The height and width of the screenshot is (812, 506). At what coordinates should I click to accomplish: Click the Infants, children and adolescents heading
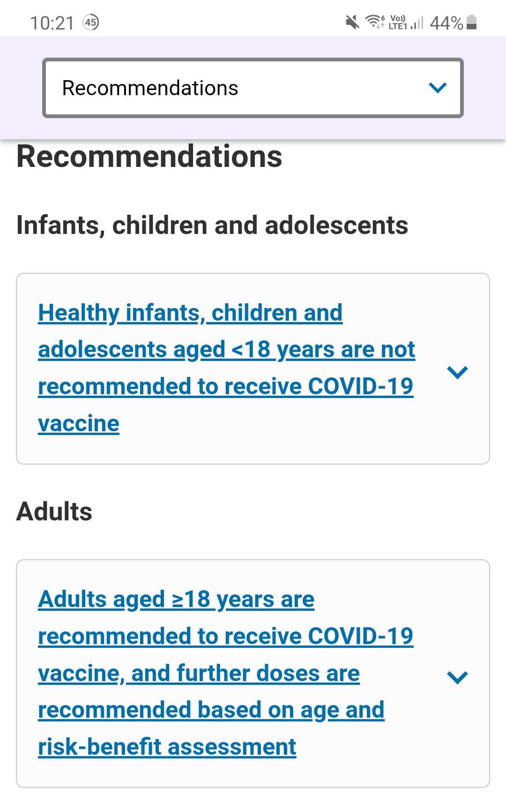[x=212, y=225]
